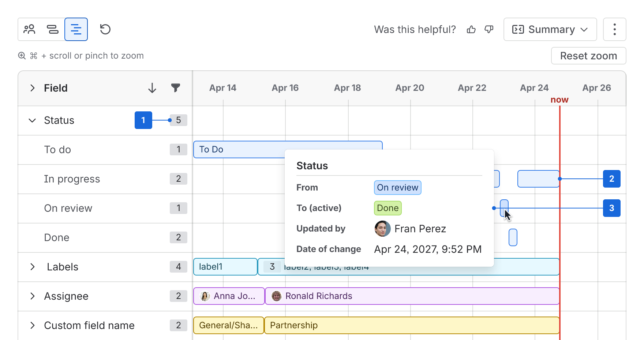Expand the Assignee row
The height and width of the screenshot is (340, 644).
click(33, 296)
